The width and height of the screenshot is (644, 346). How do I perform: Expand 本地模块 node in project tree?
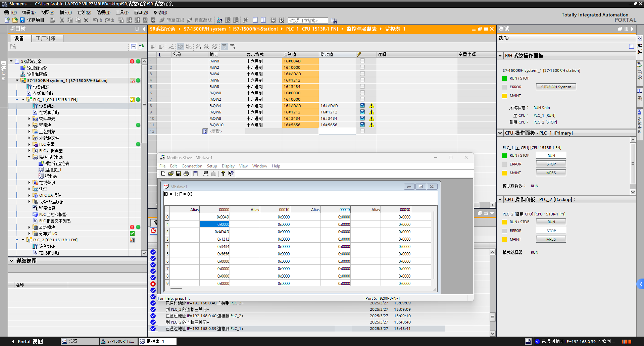29,227
